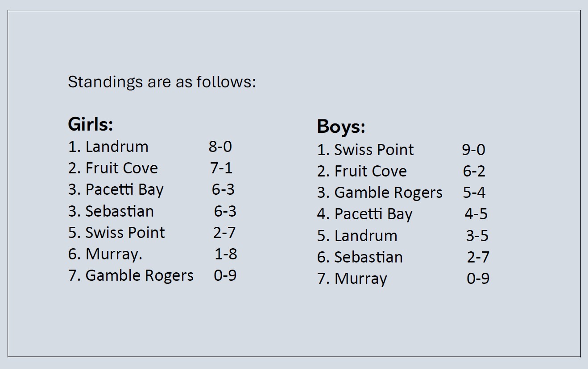Select Swiss Point in the Girls list
588x369 pixels.
tap(125, 232)
